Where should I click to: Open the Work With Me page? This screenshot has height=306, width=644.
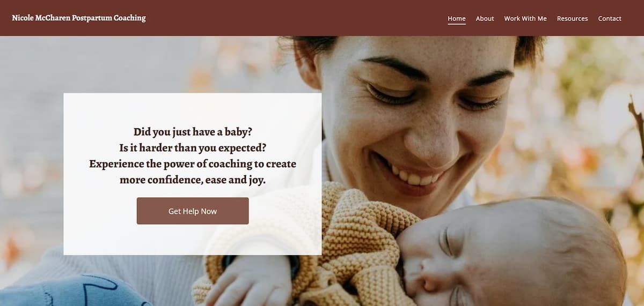525,18
